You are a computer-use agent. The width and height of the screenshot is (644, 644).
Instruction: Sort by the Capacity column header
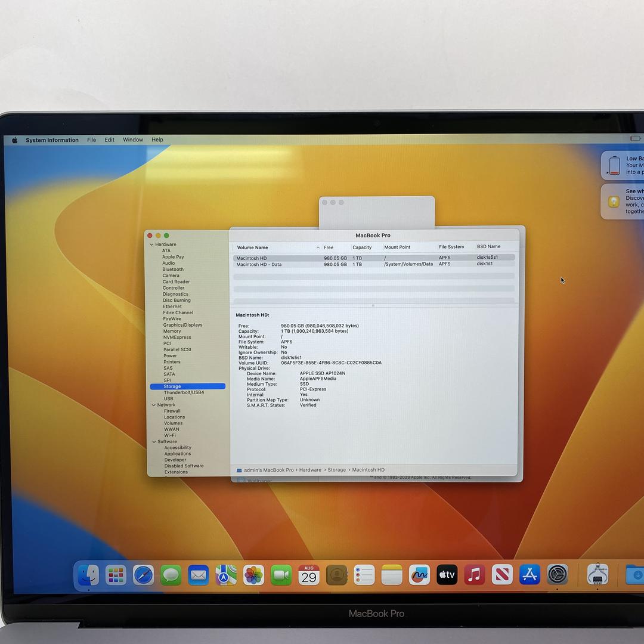[362, 247]
